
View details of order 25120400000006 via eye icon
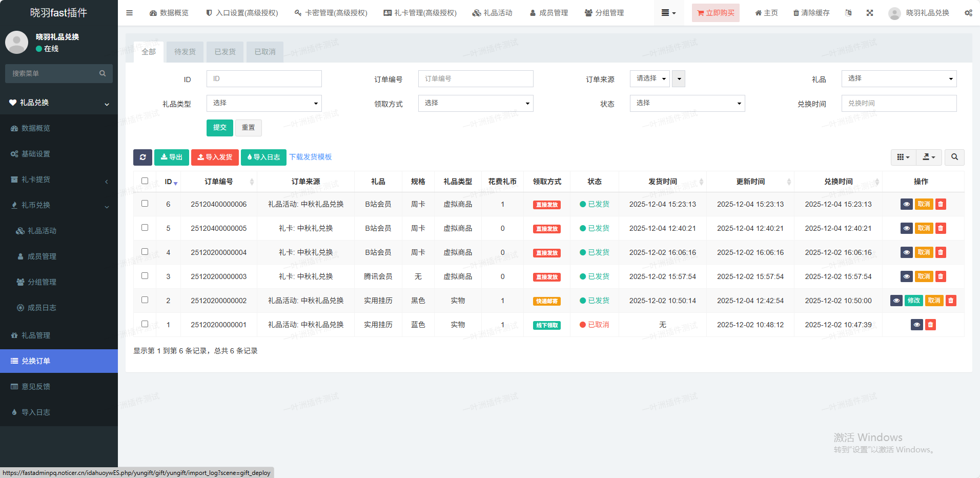click(906, 204)
